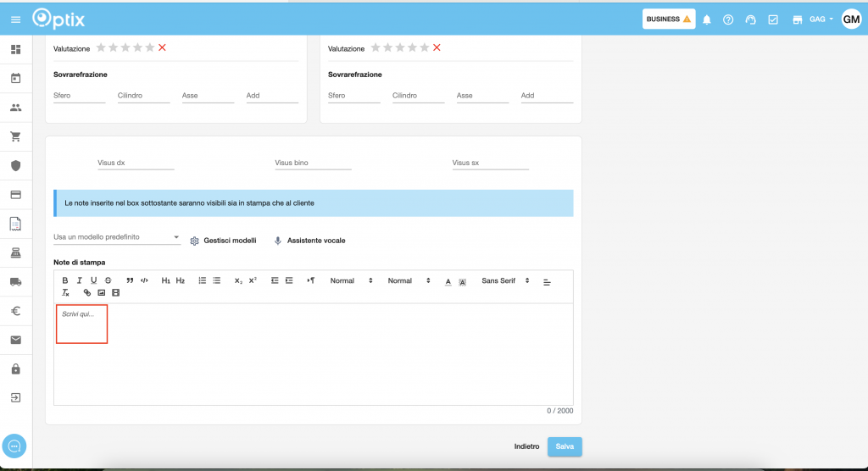Click the Visus bino input field
Screen dimensions: 868x471
[313, 163]
